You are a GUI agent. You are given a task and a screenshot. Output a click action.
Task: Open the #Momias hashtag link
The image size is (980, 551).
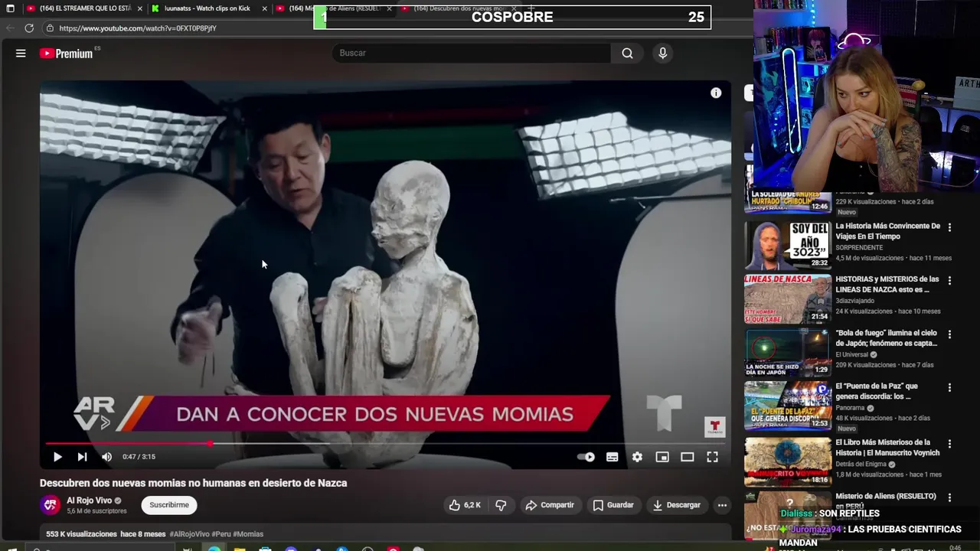248,534
